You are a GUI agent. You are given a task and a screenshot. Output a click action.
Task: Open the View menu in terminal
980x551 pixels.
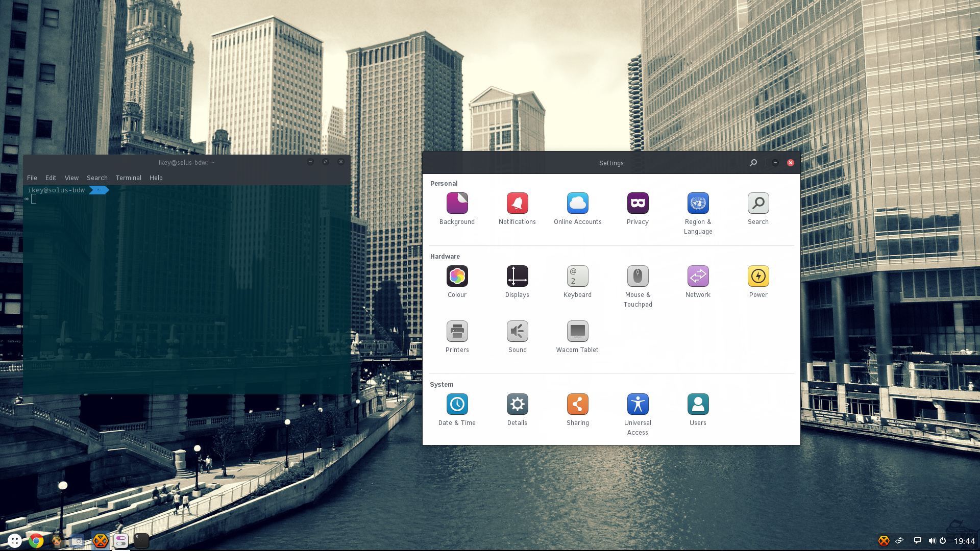71,178
